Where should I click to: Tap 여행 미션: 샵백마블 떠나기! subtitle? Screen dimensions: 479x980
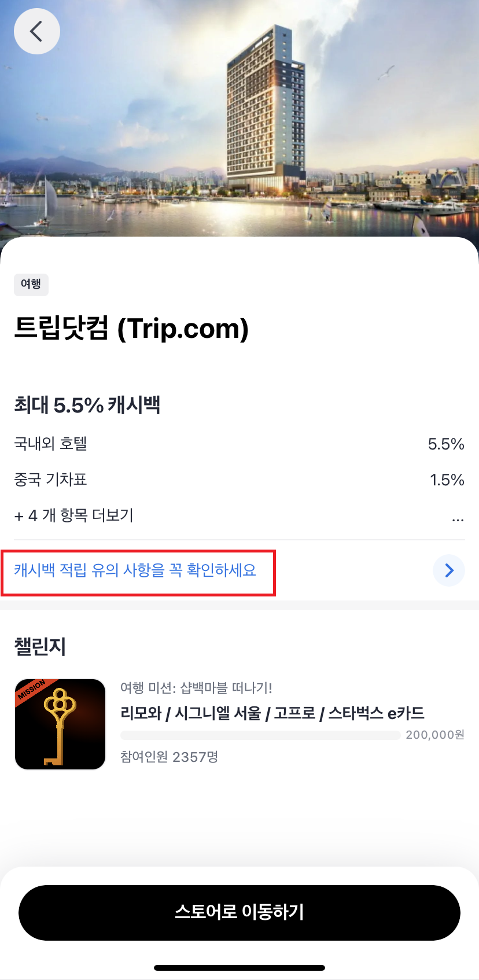pyautogui.click(x=196, y=688)
